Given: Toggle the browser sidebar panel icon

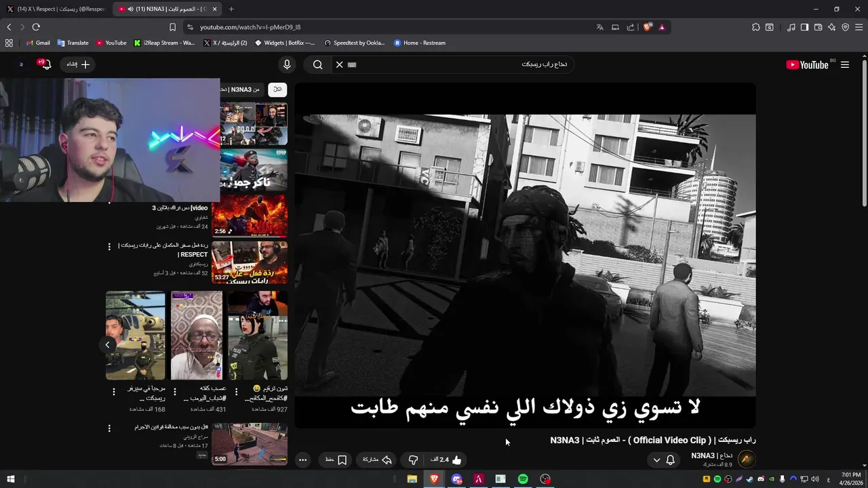Looking at the screenshot, I should click(804, 27).
